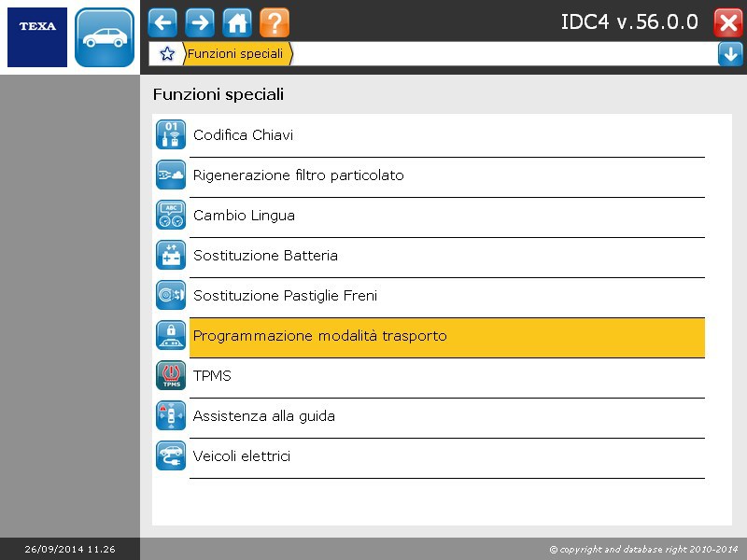Open Rigenerazione filtro particolato
This screenshot has height=560, width=747.
pyautogui.click(x=447, y=175)
